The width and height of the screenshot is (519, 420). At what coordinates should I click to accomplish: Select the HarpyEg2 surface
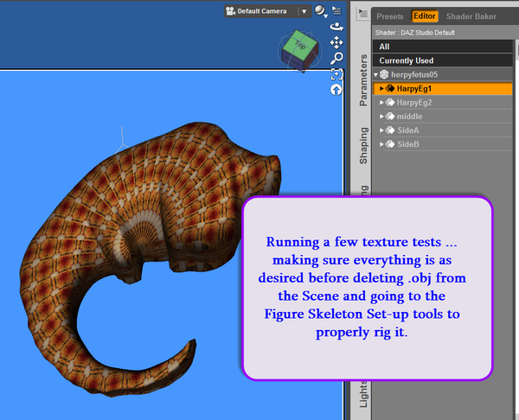coord(443,103)
